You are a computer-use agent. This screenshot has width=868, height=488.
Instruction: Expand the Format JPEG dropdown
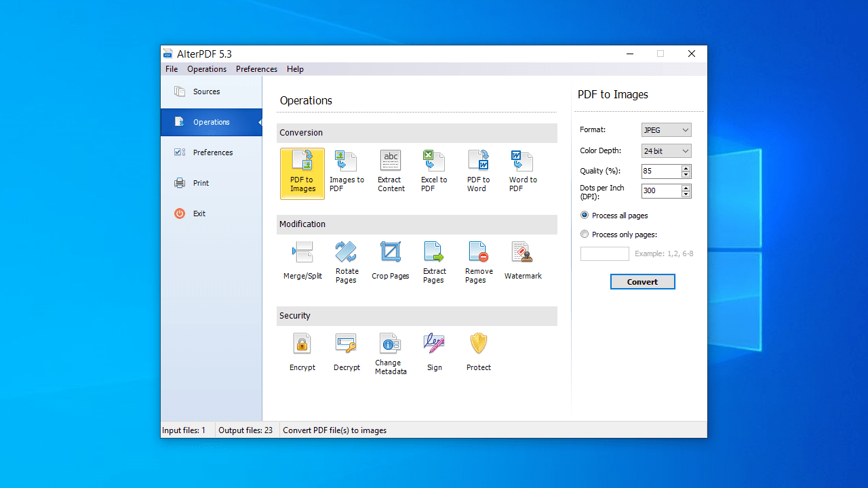point(667,130)
